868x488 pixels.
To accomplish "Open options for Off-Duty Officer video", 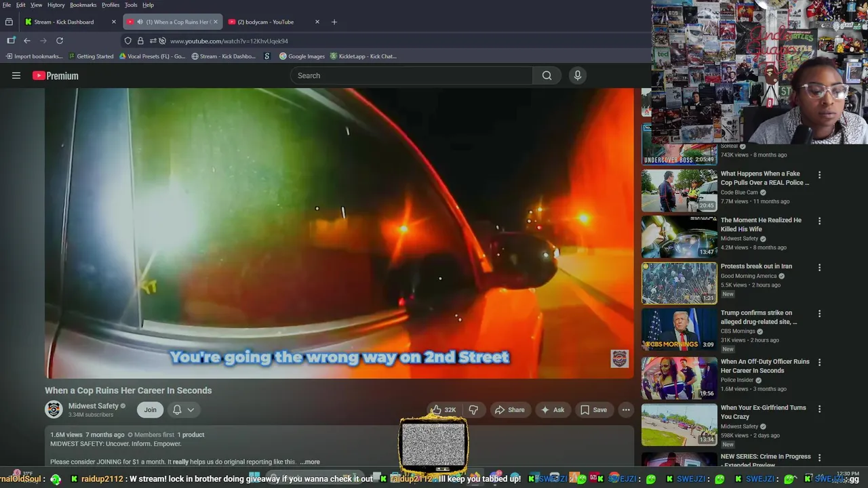I will coord(819,363).
